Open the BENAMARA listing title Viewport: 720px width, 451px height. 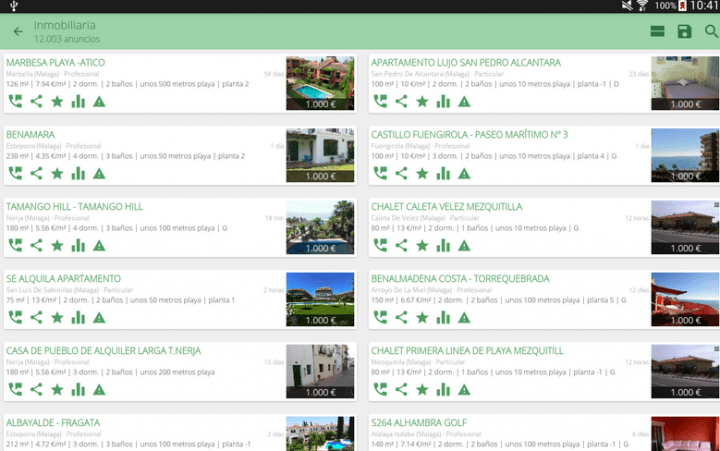click(30, 135)
